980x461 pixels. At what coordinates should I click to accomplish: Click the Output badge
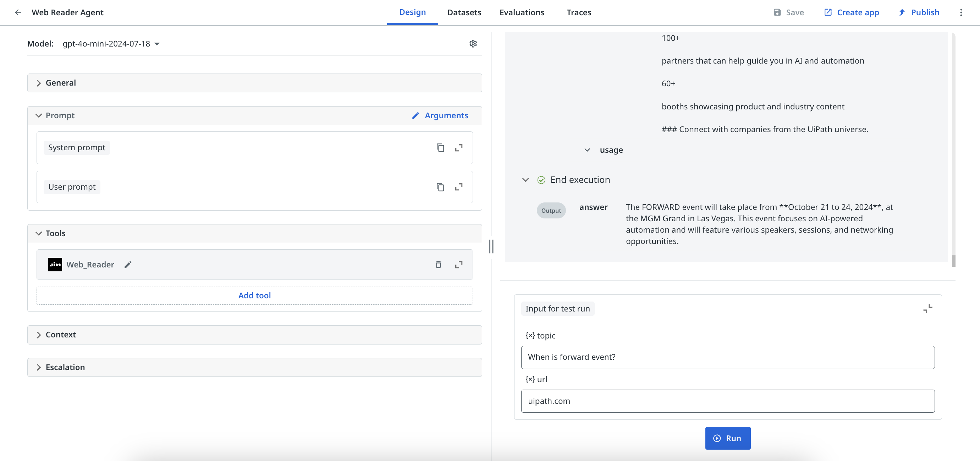551,211
